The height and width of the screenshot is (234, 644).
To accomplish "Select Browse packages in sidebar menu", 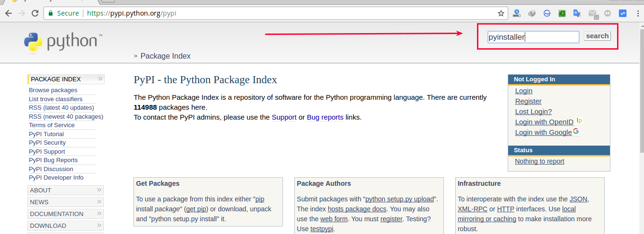I will click(x=53, y=90).
